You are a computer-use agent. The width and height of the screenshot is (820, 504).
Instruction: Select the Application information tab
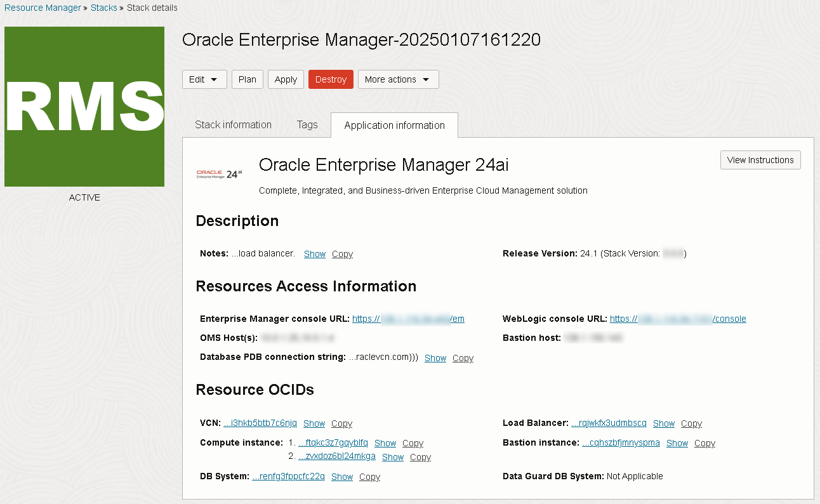394,125
